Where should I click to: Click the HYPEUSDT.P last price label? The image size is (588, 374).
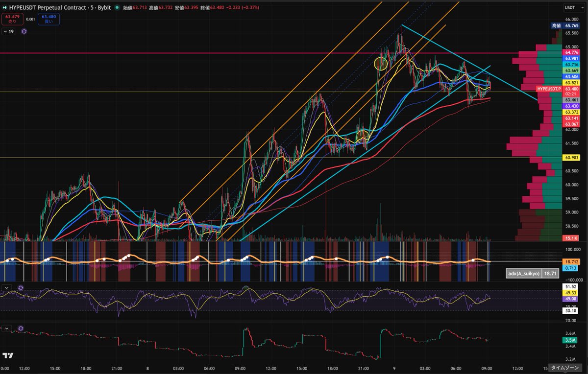pyautogui.click(x=549, y=89)
